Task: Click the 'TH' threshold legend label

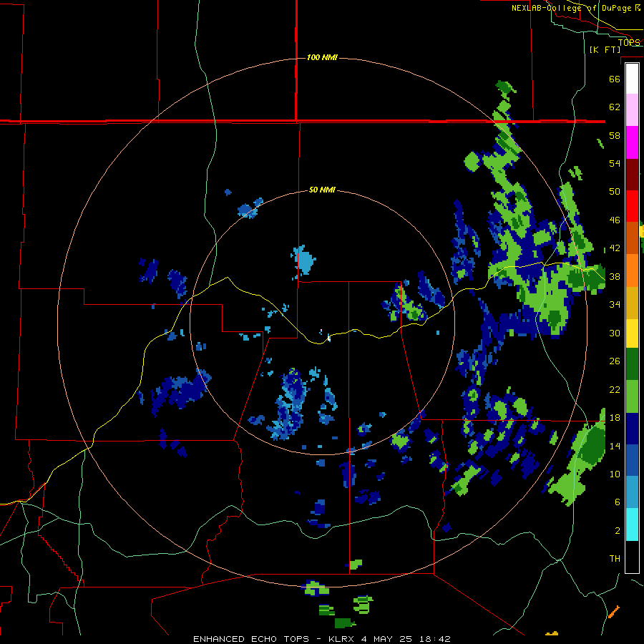Action: 615,559
